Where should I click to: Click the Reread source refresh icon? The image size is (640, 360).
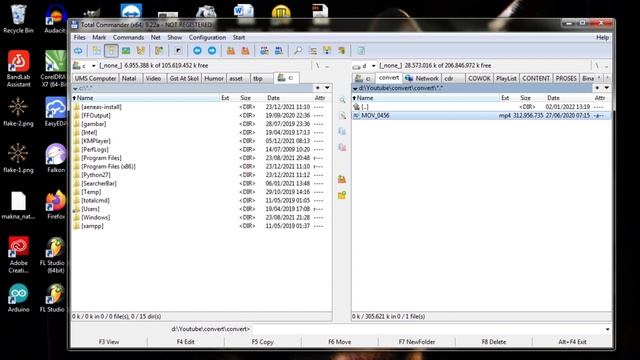coord(78,51)
